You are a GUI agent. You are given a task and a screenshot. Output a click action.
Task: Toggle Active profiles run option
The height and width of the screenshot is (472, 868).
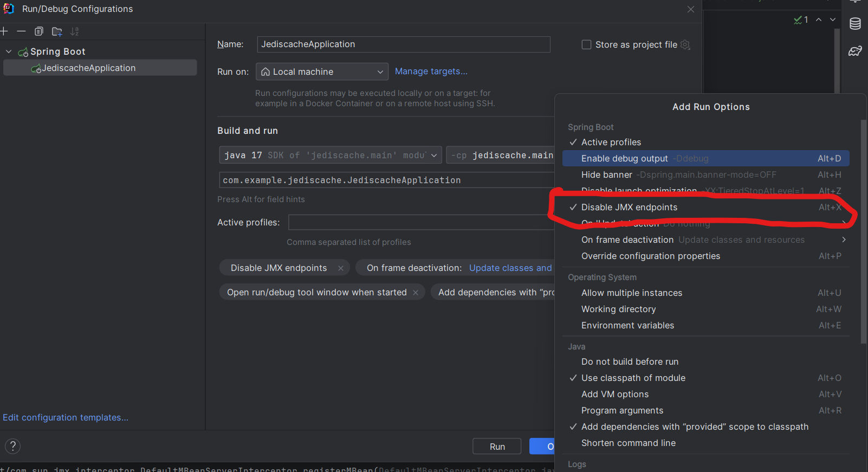pyautogui.click(x=705, y=142)
